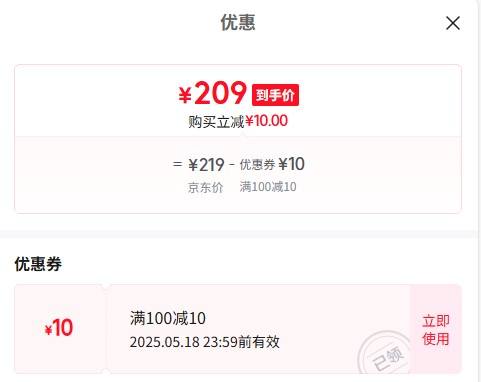Close the 优惠 popup with X
The height and width of the screenshot is (382, 481).
pos(453,23)
